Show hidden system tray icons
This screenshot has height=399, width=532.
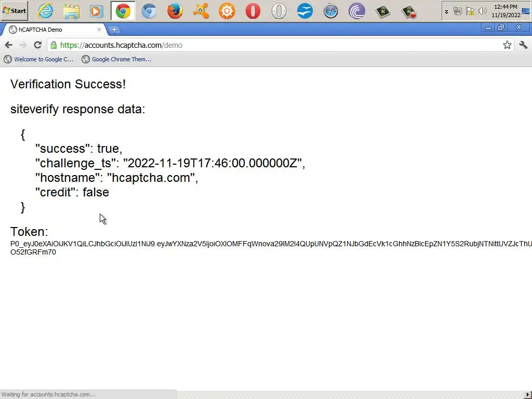point(446,11)
